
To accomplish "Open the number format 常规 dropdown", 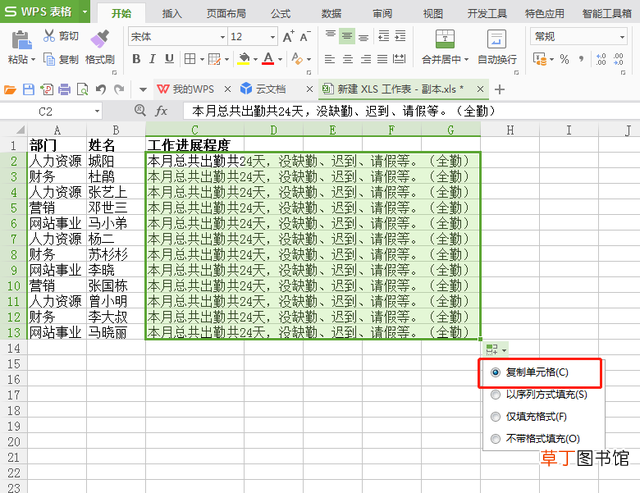I will coord(622,37).
